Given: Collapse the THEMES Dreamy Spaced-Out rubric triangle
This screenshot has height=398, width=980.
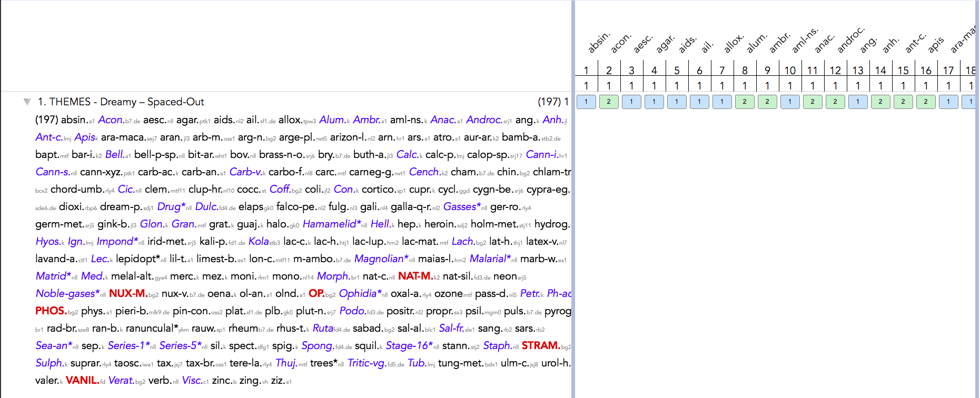Looking at the screenshot, I should [27, 102].
